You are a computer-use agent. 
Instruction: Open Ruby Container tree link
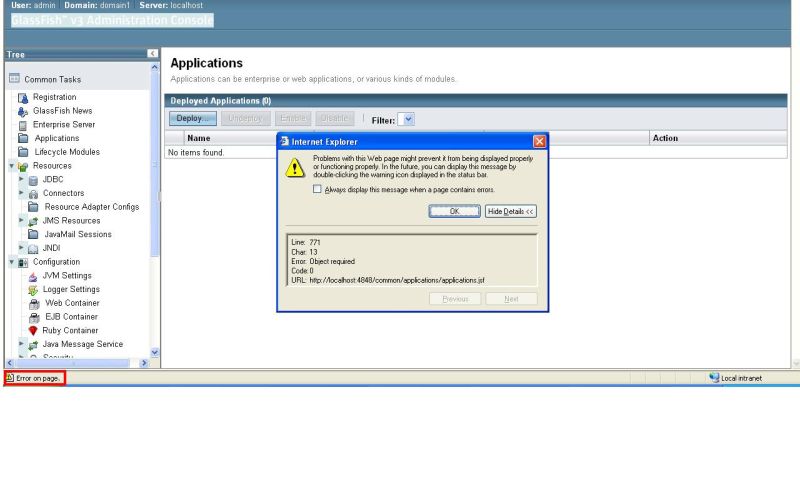70,331
